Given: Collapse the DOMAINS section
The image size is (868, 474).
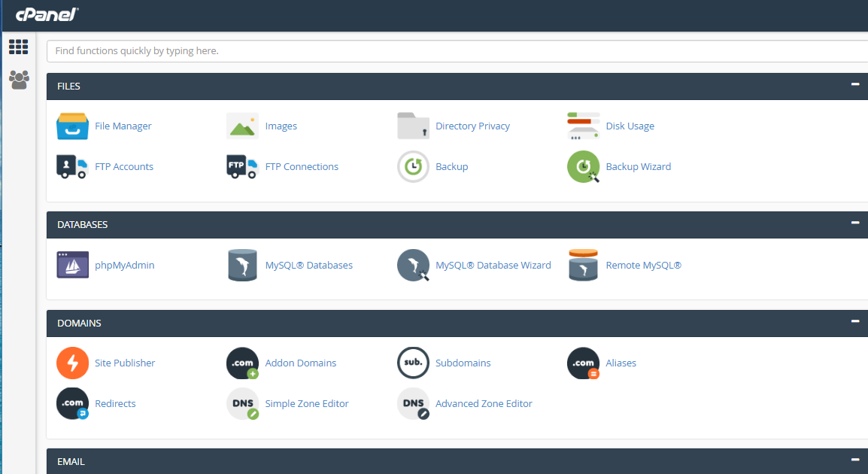Looking at the screenshot, I should click(x=855, y=321).
